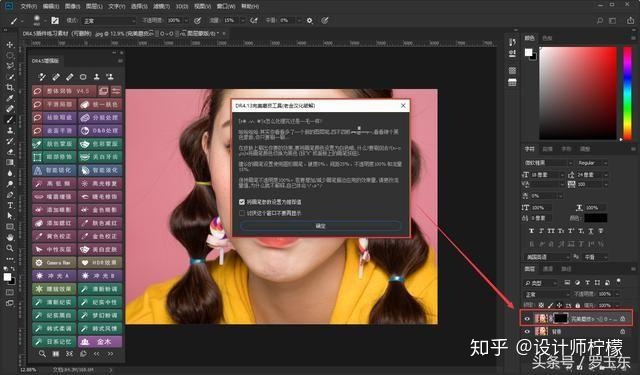
Task: Click lock all icon in layers panel
Action: tap(578, 305)
